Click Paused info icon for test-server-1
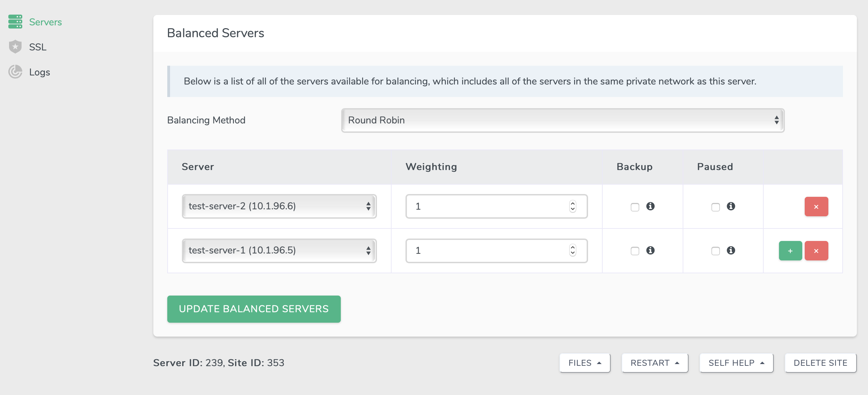The width and height of the screenshot is (868, 395). pyautogui.click(x=731, y=250)
